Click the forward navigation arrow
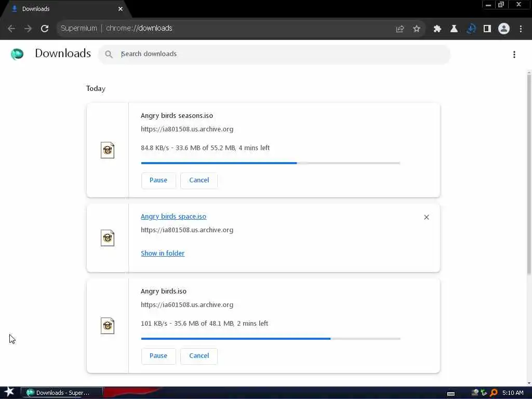The width and height of the screenshot is (532, 399). point(28,29)
